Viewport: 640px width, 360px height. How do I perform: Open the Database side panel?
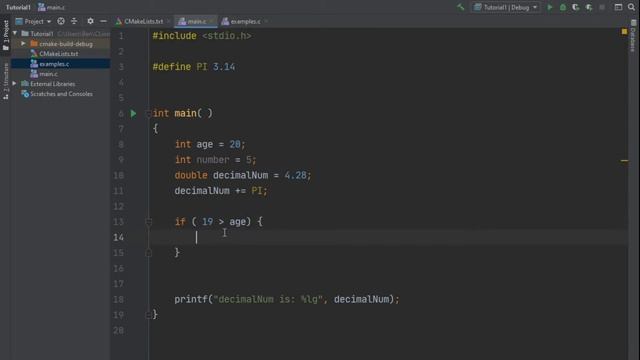click(633, 37)
